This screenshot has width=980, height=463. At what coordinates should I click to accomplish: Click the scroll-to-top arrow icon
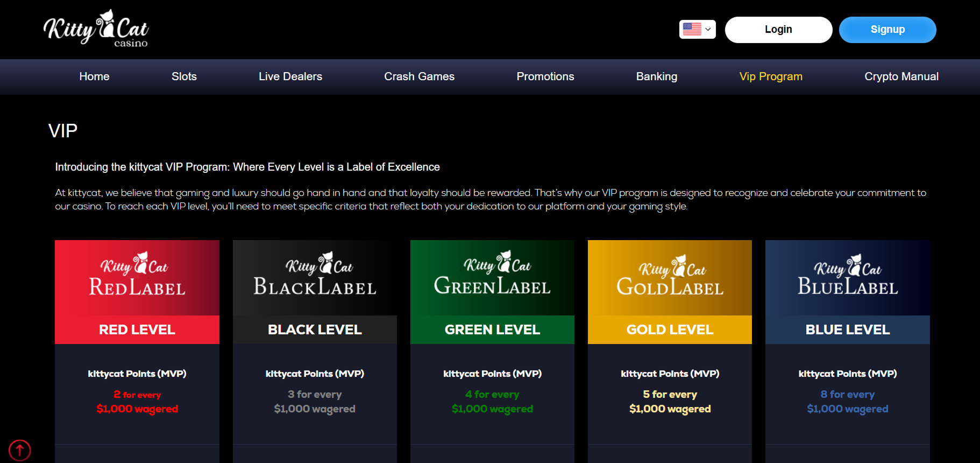[x=20, y=450]
